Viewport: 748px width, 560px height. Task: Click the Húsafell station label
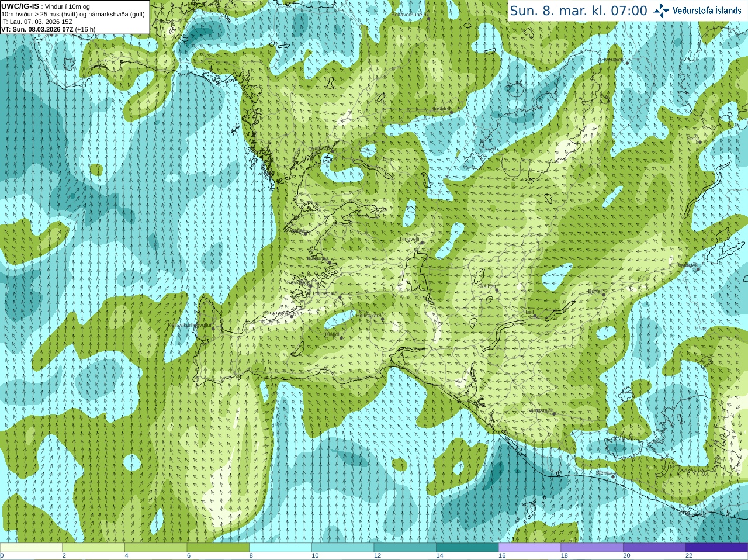point(441,109)
